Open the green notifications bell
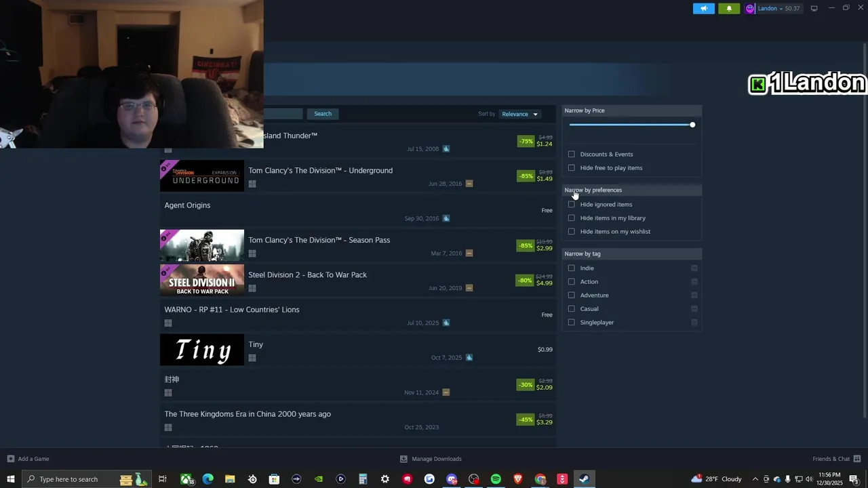This screenshot has width=868, height=488. (x=729, y=9)
